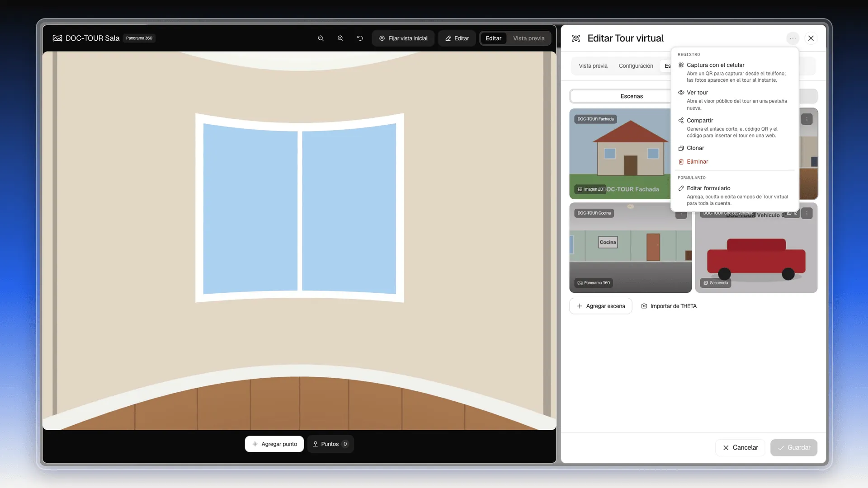The image size is (868, 488).
Task: Open DOC-TOUR Cocina scene thumbnail
Action: (630, 248)
